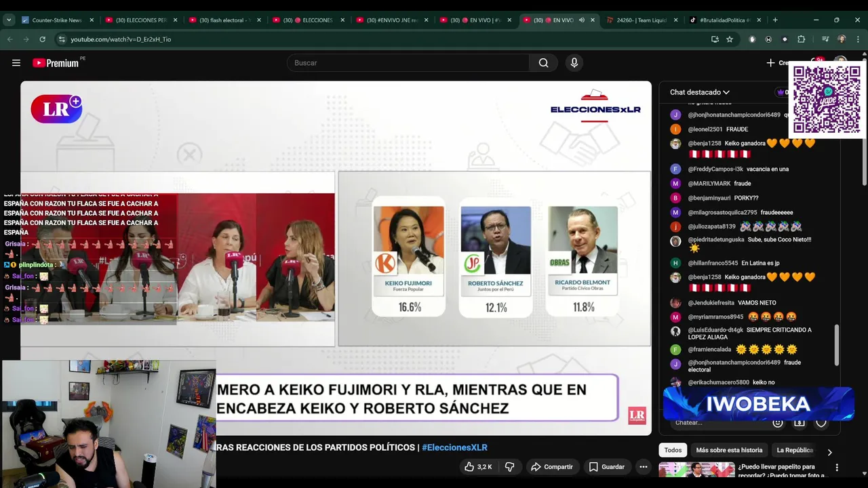Select the Más sobre esta historia chip
Image resolution: width=868 pixels, height=488 pixels.
[729, 450]
